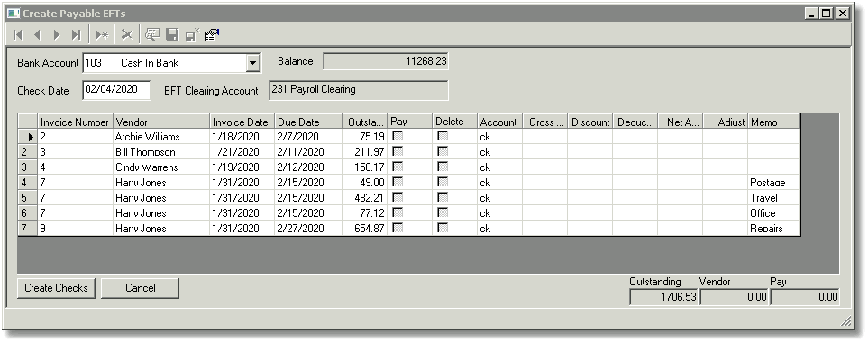868x343 pixels.
Task: Click the Create Checks button
Action: 56,288
